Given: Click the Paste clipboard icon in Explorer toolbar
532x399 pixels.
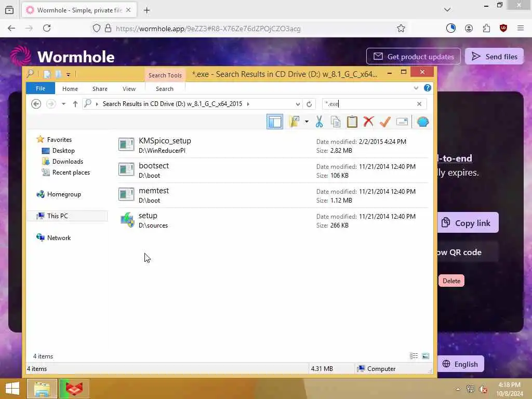Looking at the screenshot, I should coord(352,122).
